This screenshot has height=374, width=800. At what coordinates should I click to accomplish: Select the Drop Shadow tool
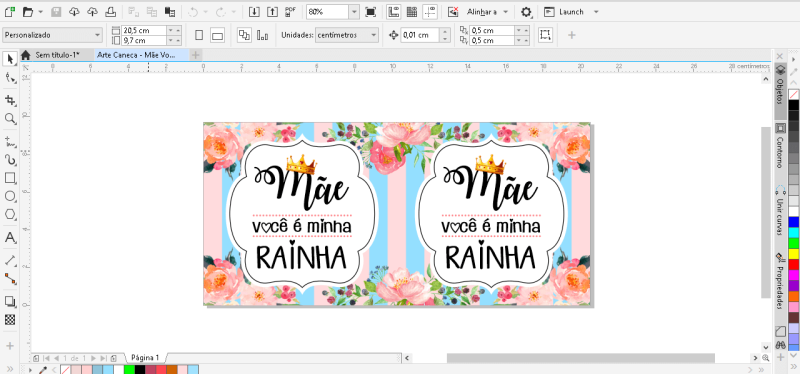pyautogui.click(x=10, y=301)
